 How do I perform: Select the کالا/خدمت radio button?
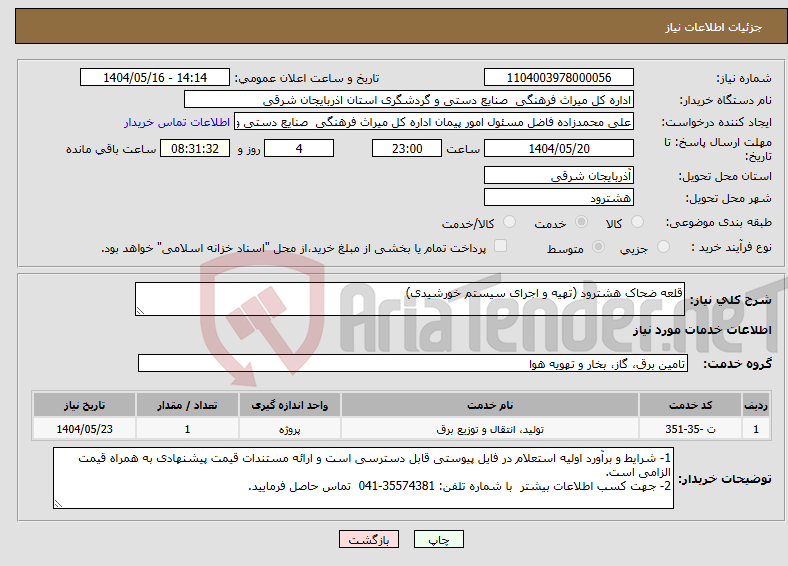click(509, 222)
